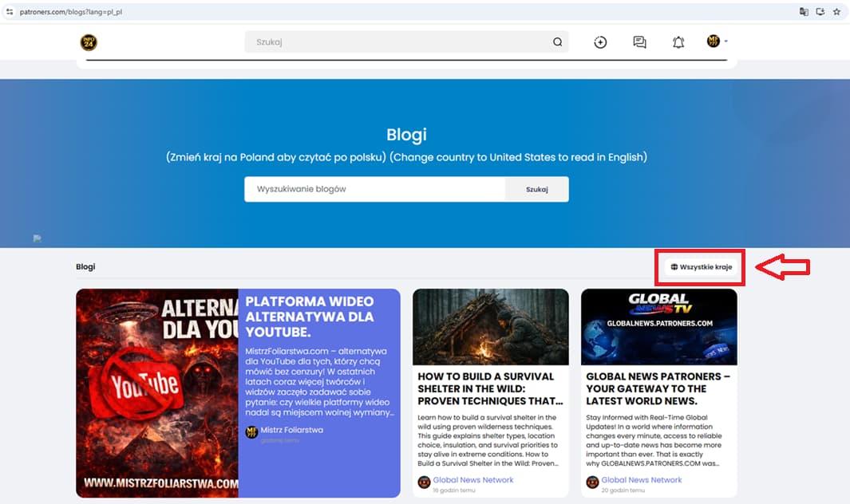The height and width of the screenshot is (504, 850).
Task: Open the notifications bell icon
Action: coord(678,42)
